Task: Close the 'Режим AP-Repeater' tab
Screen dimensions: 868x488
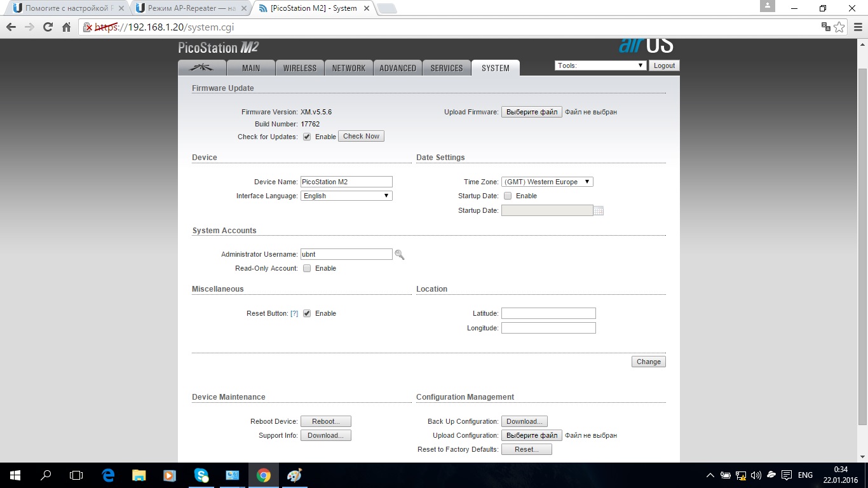Action: coord(243,8)
